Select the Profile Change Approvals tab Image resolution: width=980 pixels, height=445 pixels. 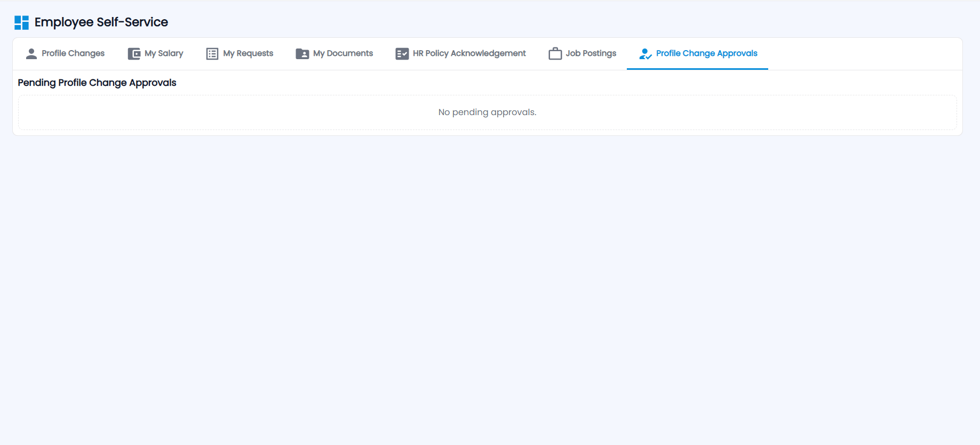698,54
